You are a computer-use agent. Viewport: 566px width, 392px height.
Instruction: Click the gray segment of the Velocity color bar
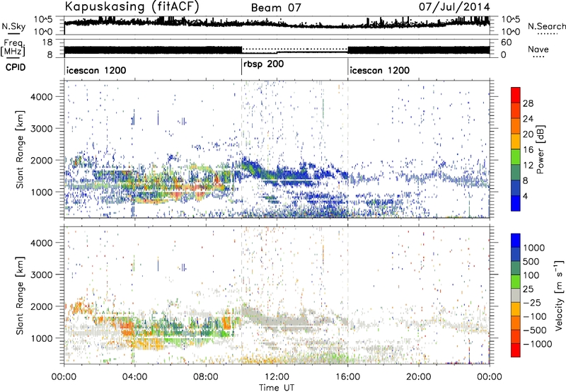click(x=516, y=295)
